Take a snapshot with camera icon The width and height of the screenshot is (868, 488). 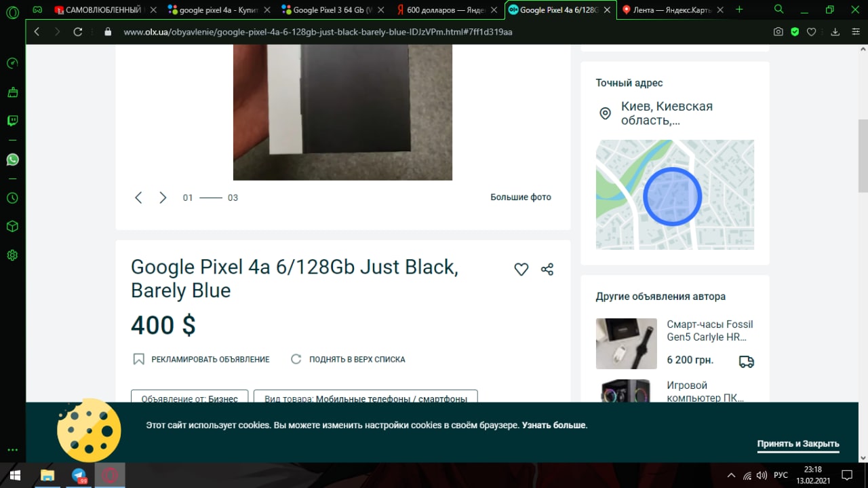778,32
